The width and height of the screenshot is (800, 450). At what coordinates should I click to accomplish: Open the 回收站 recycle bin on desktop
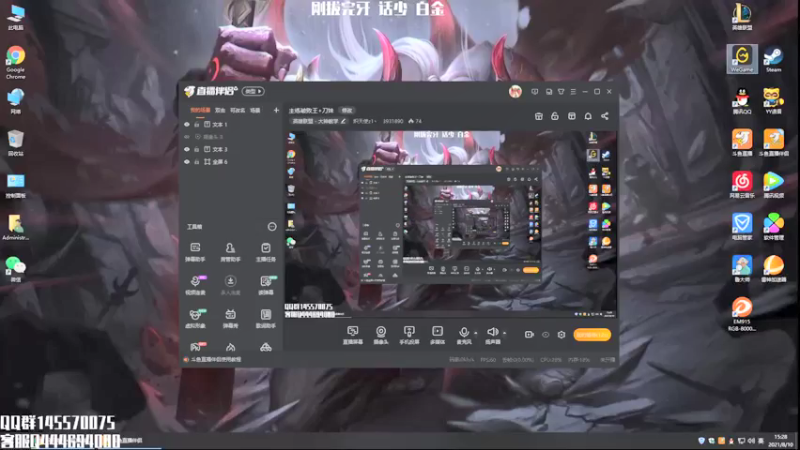click(x=16, y=142)
